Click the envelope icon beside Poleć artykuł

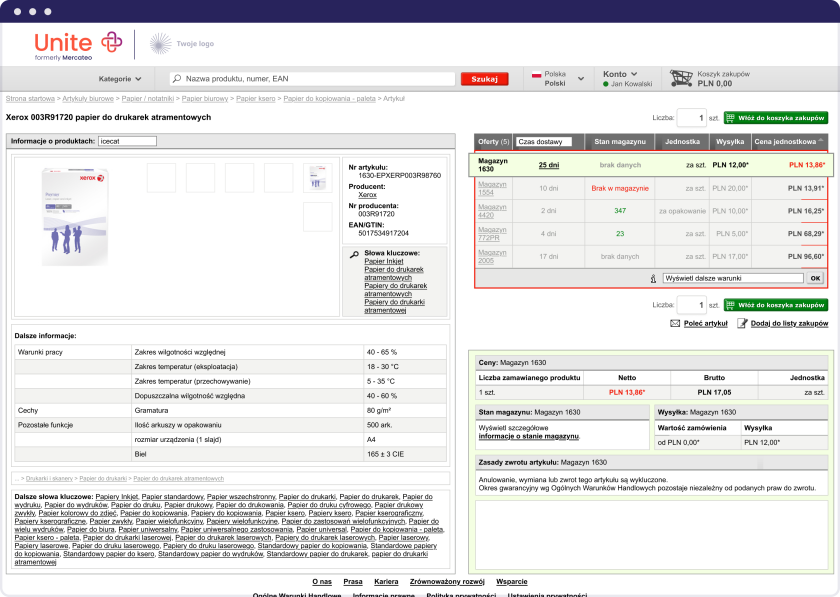tap(675, 324)
